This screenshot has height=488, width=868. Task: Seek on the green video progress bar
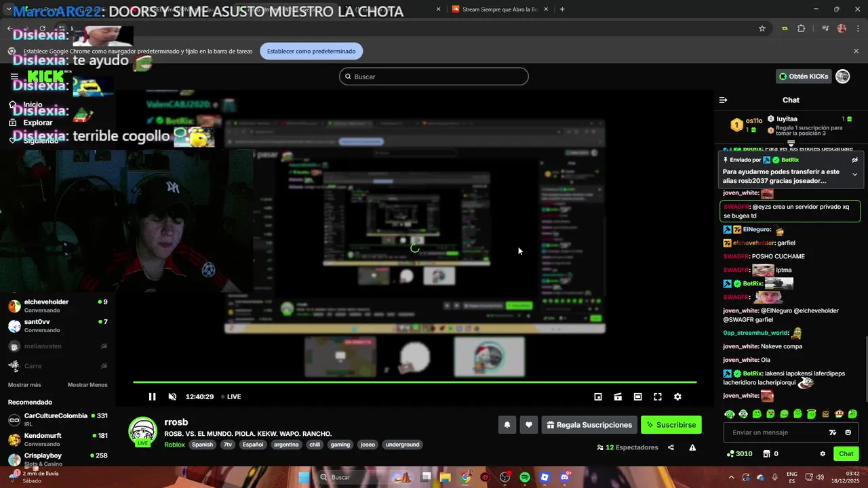(x=414, y=382)
